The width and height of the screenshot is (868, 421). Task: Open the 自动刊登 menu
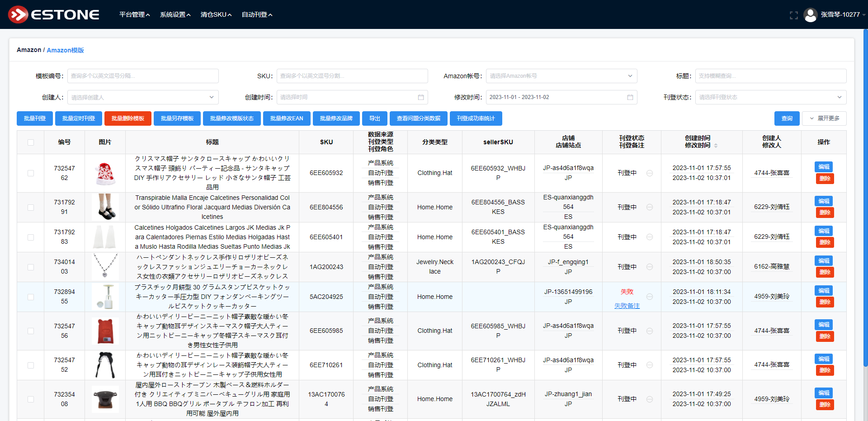[257, 15]
